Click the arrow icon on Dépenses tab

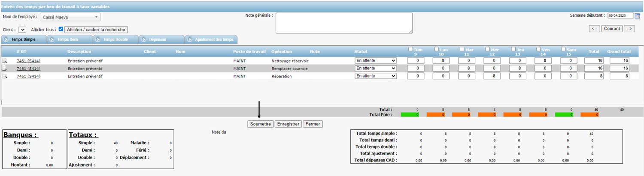pyautogui.click(x=144, y=39)
